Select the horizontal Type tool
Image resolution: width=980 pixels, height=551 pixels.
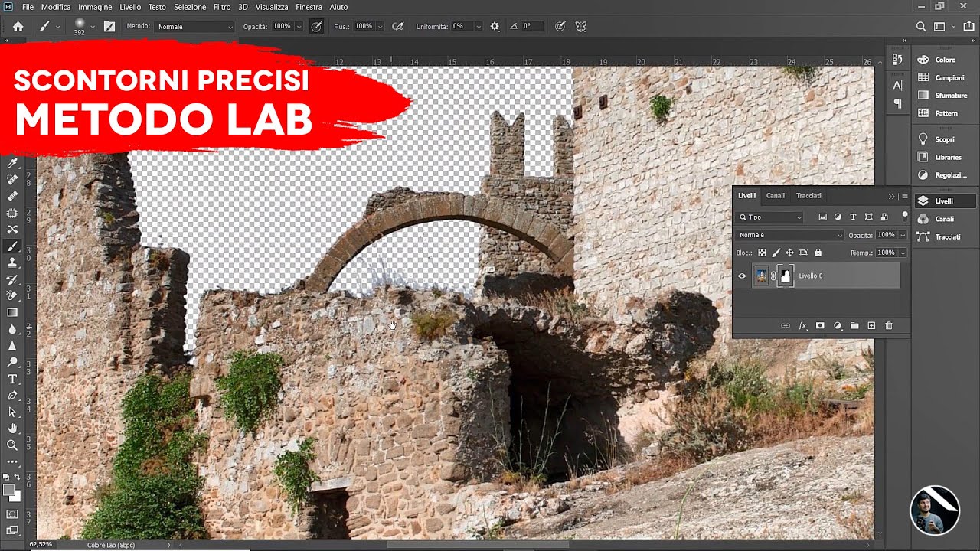point(12,379)
